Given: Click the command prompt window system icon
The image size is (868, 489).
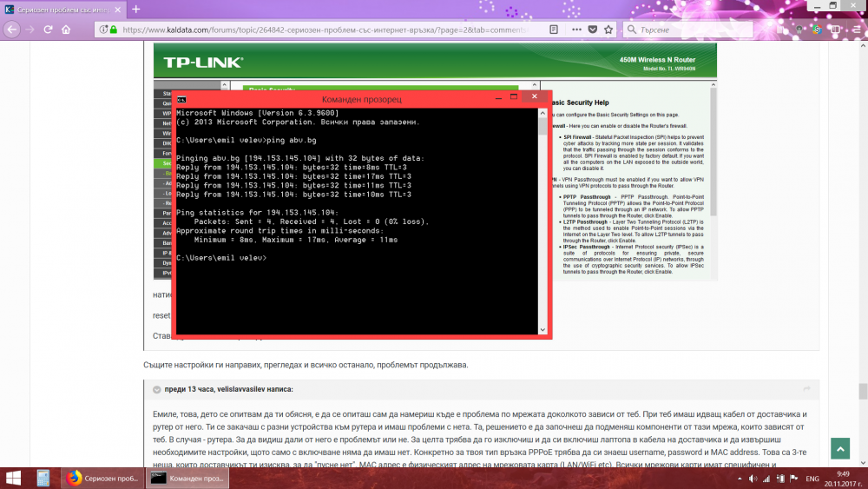Looking at the screenshot, I should pyautogui.click(x=181, y=99).
